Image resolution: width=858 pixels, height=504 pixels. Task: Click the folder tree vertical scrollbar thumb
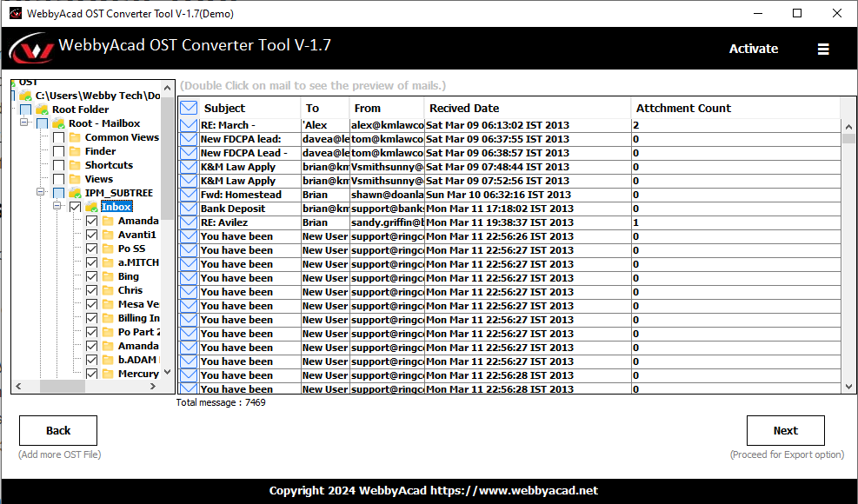click(x=168, y=157)
